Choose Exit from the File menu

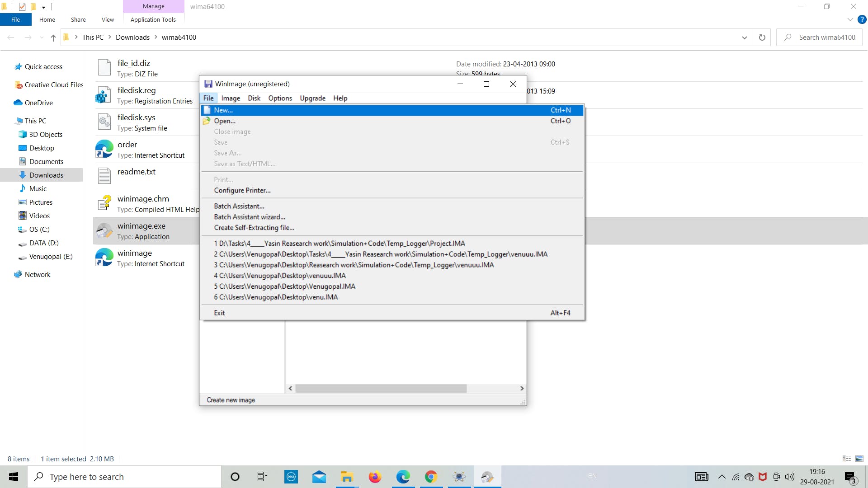[x=392, y=313]
